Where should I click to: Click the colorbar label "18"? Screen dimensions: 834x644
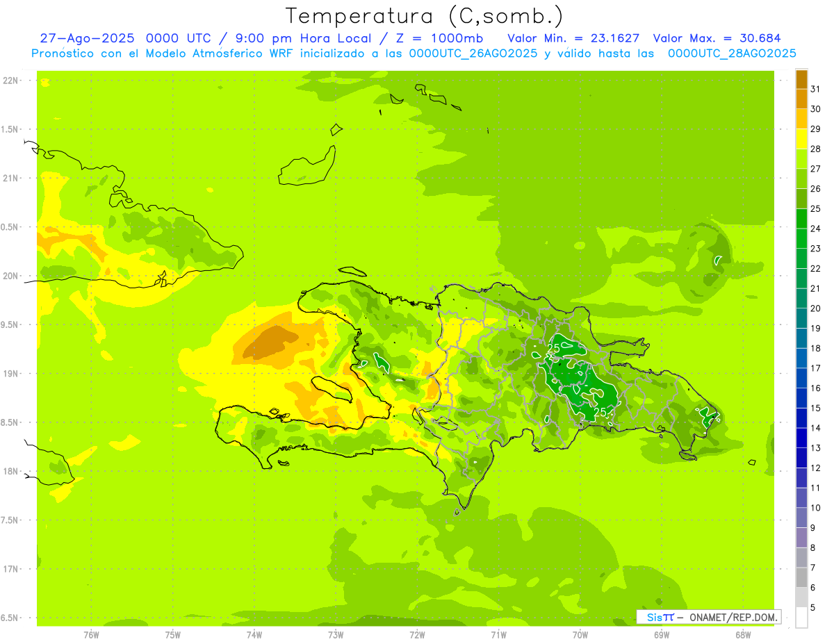click(816, 348)
